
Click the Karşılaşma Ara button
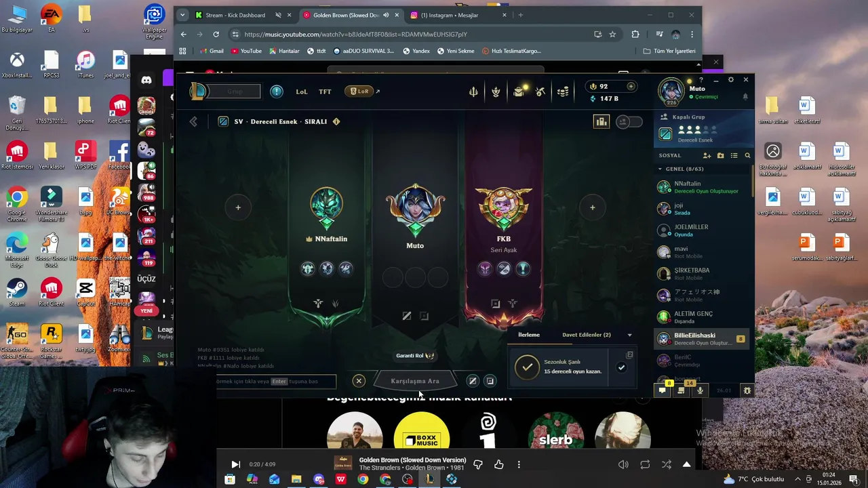(x=415, y=381)
